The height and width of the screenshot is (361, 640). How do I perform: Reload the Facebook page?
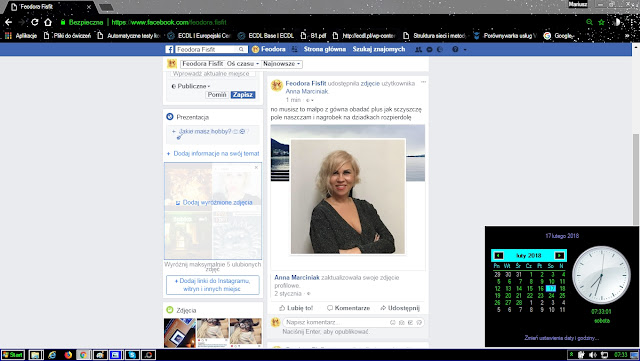(x=35, y=22)
